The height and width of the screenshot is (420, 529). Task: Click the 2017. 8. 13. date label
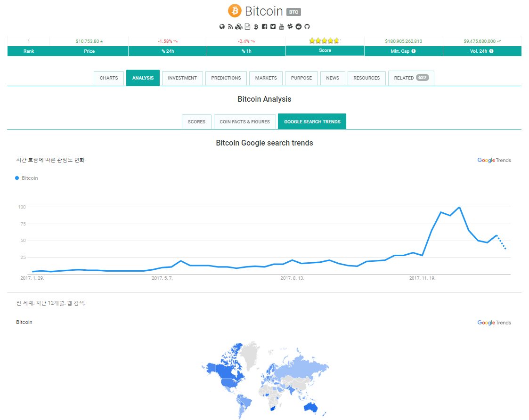pos(292,278)
